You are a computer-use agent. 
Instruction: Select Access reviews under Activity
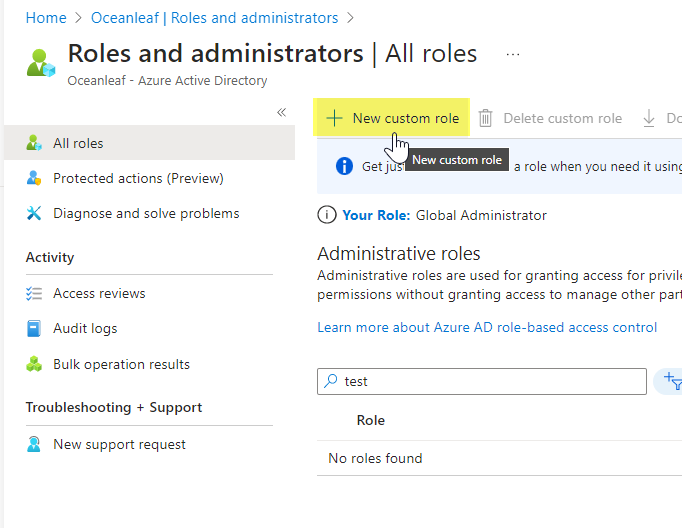(99, 293)
